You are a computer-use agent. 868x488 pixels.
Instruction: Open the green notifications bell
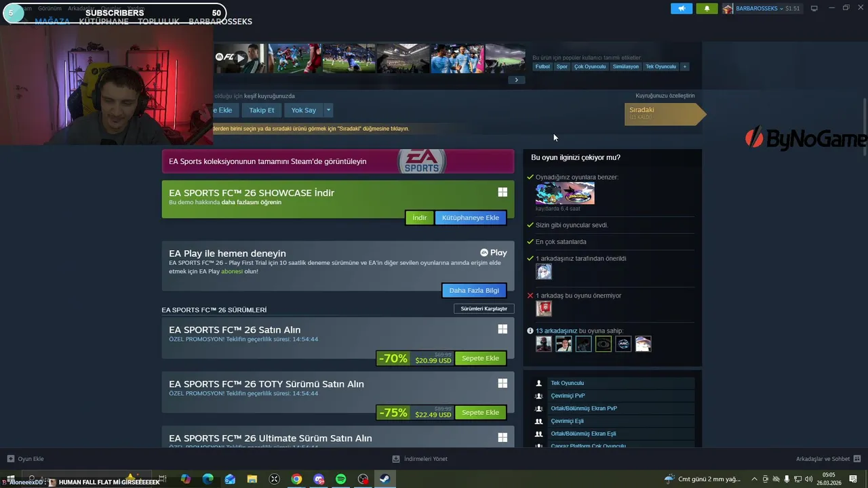(x=707, y=9)
